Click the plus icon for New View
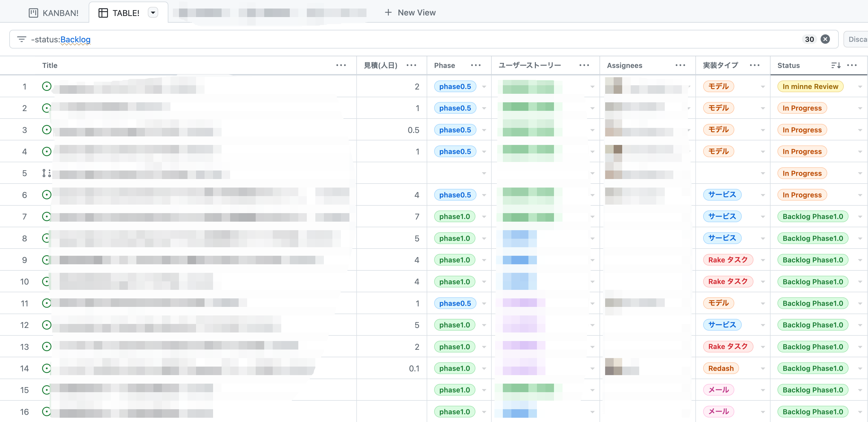Image resolution: width=868 pixels, height=422 pixels. pyautogui.click(x=388, y=13)
